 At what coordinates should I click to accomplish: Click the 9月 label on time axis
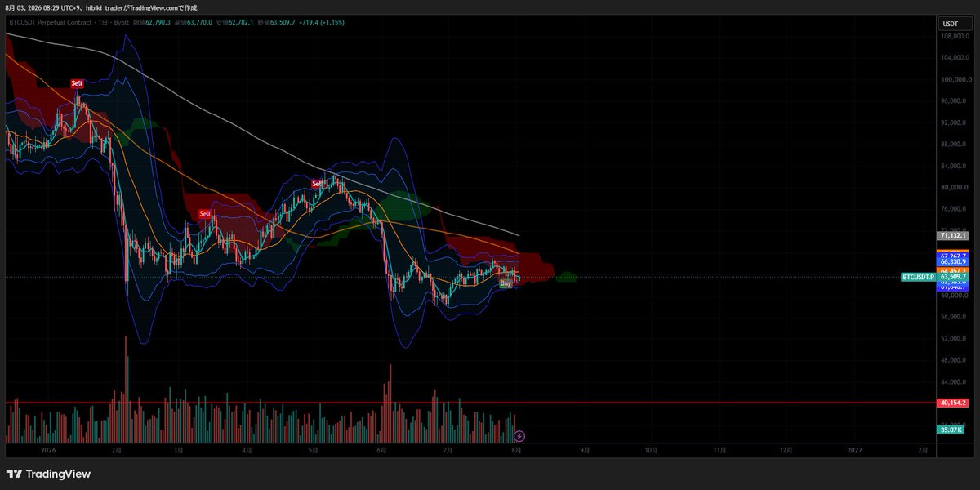click(585, 450)
